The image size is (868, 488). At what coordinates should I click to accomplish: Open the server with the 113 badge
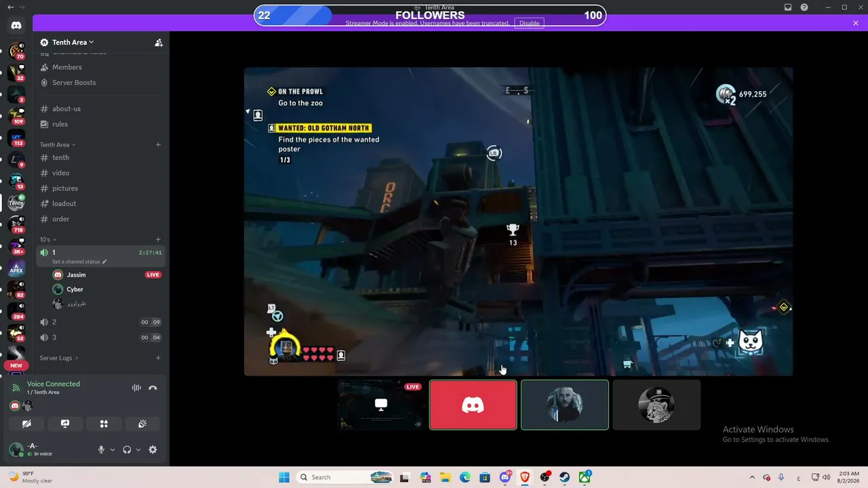click(16, 139)
